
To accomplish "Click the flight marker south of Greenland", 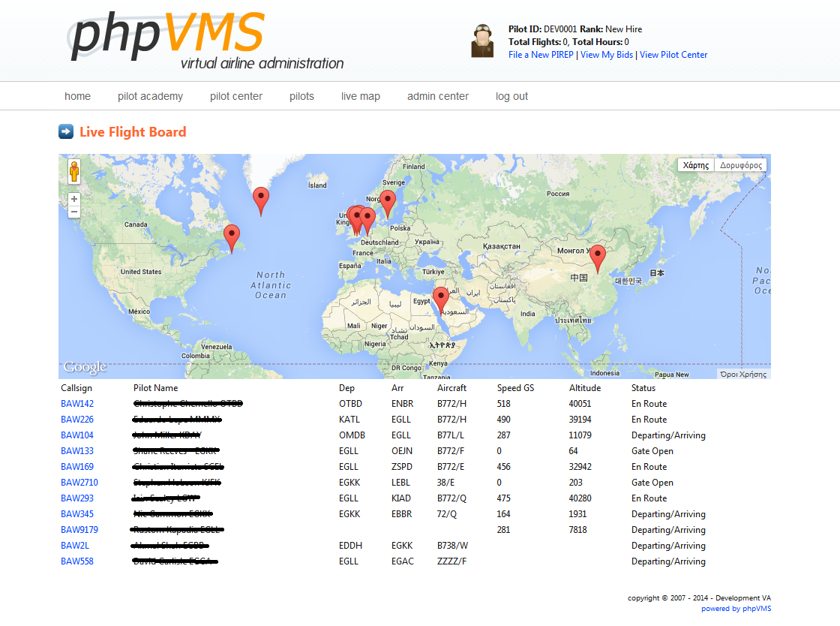I will 261,201.
